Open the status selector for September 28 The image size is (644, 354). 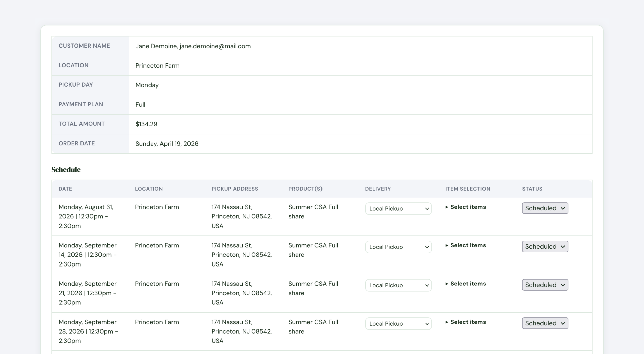(545, 323)
